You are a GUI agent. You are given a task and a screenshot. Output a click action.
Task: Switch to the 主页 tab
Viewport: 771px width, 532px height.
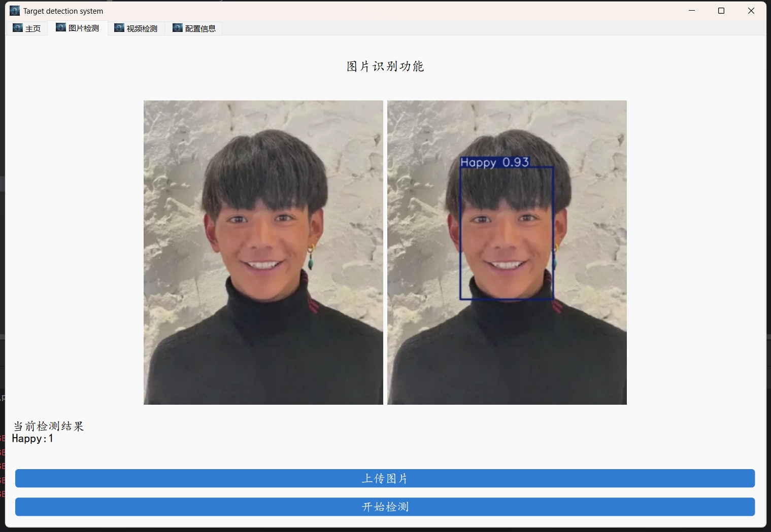[x=27, y=28]
